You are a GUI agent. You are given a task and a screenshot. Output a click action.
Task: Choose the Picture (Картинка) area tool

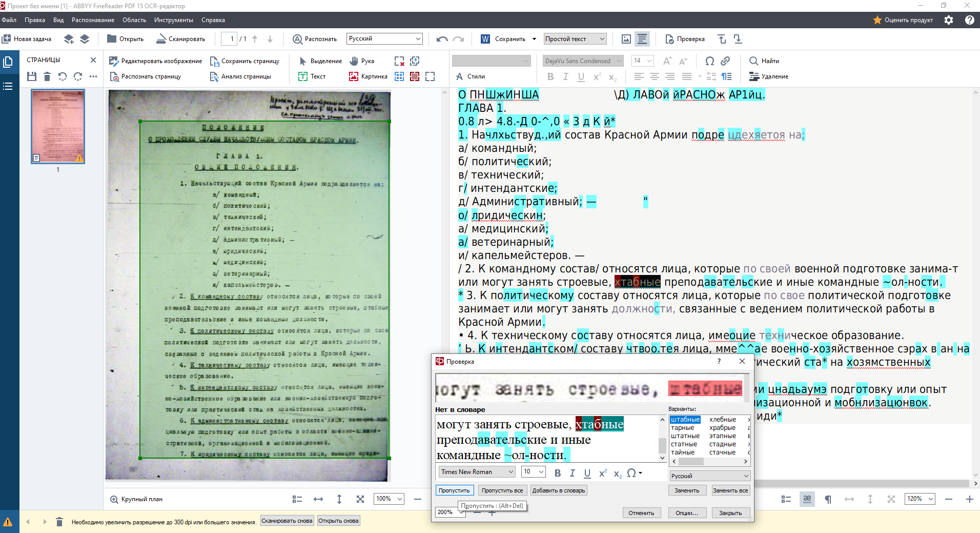tap(354, 76)
